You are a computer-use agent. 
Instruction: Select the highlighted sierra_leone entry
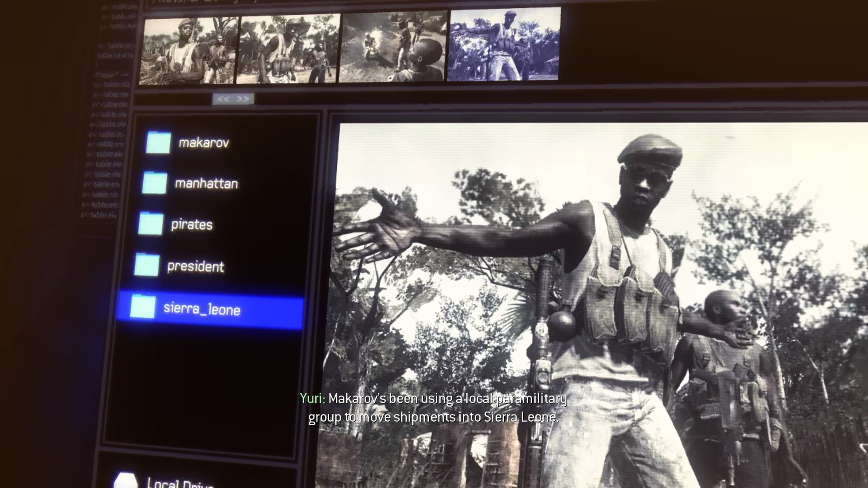210,309
